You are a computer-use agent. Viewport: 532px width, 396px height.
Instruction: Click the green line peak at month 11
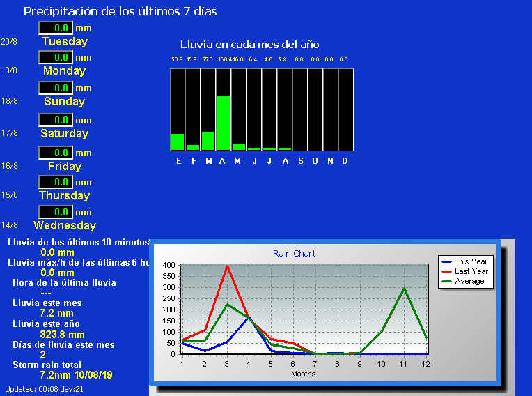404,288
